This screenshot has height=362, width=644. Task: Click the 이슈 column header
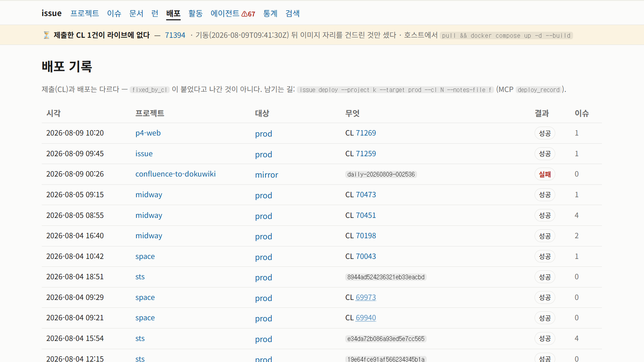coord(582,113)
